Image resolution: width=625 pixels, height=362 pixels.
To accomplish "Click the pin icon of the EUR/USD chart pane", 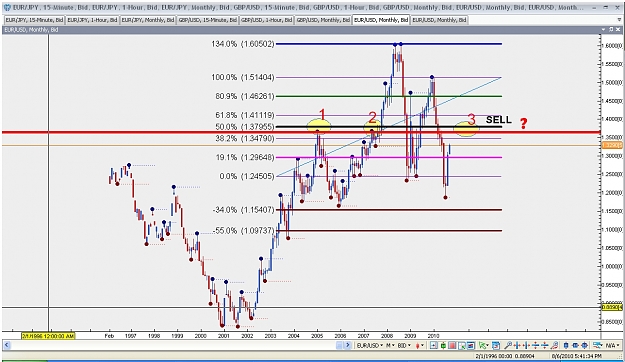I will pos(610,29).
